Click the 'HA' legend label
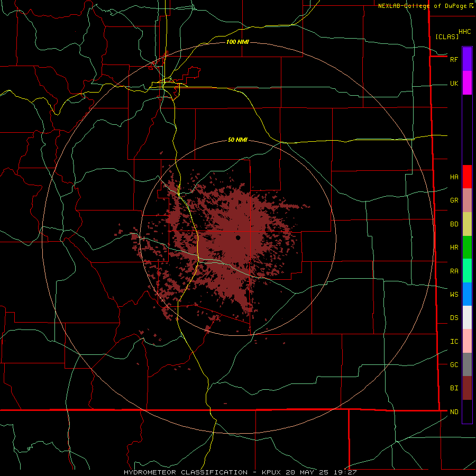 tap(454, 177)
